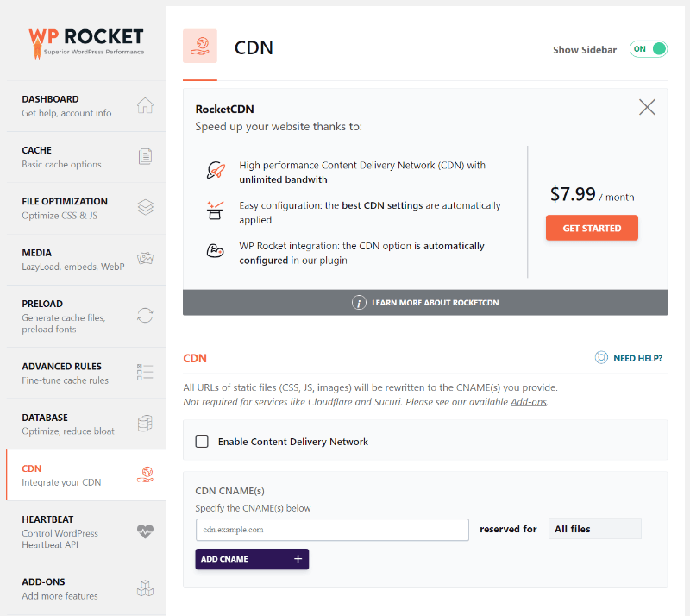The height and width of the screenshot is (616, 690).
Task: Click the PRELOAD refresh icon
Action: [x=147, y=315]
